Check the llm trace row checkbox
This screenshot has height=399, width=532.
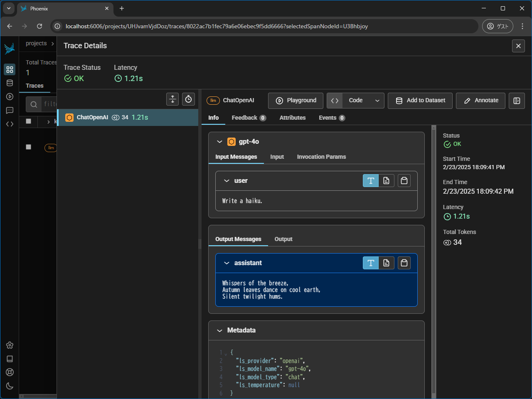tap(28, 147)
